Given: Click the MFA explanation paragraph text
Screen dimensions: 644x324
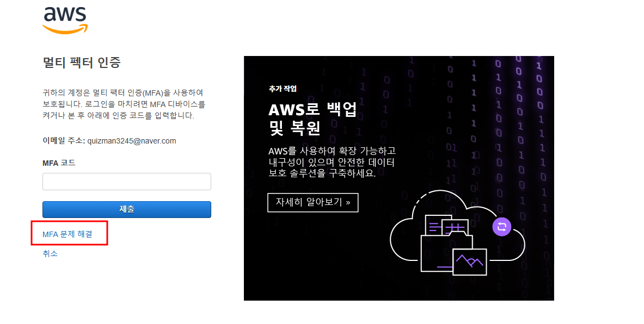Looking at the screenshot, I should [124, 104].
